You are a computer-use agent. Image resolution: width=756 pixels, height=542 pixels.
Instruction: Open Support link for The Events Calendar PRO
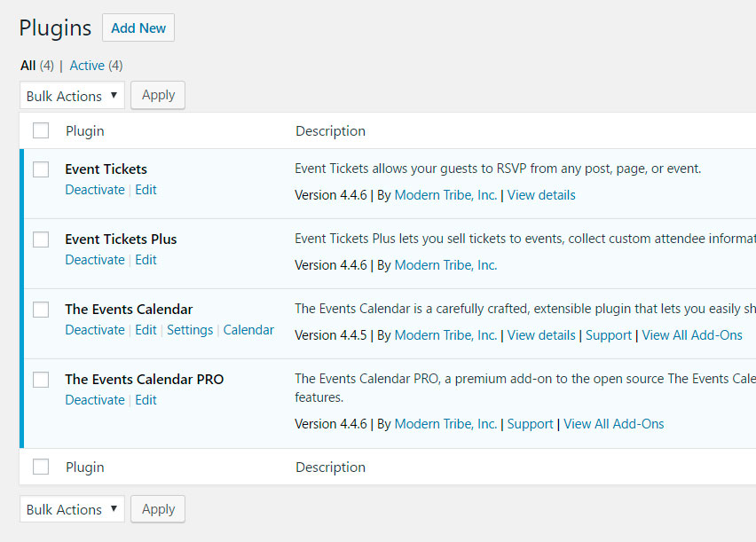[x=530, y=424]
